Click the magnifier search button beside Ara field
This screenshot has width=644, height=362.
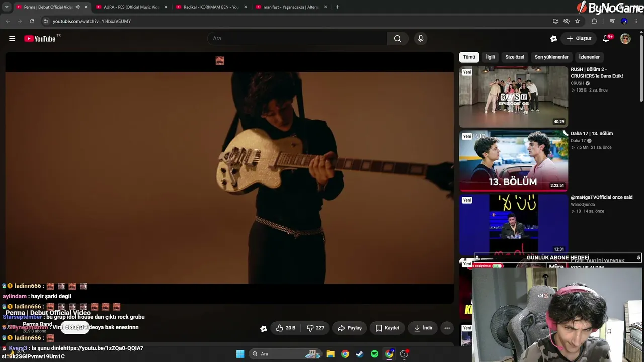pyautogui.click(x=397, y=39)
